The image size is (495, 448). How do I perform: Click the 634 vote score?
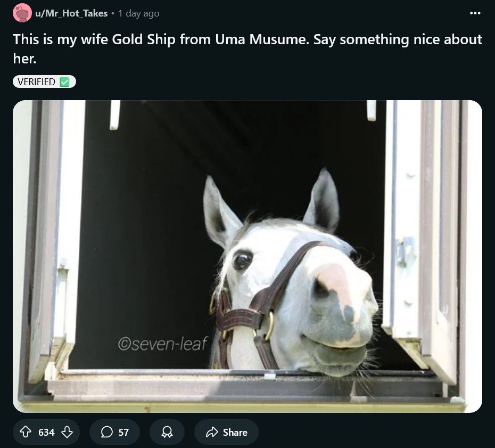pos(46,432)
